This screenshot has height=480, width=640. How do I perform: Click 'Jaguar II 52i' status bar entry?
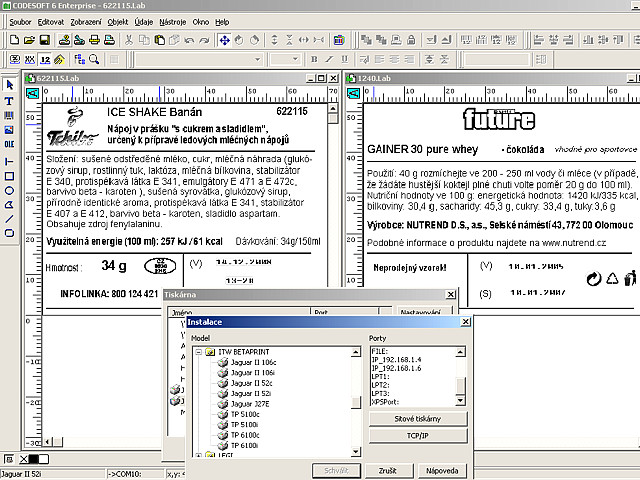[53, 474]
